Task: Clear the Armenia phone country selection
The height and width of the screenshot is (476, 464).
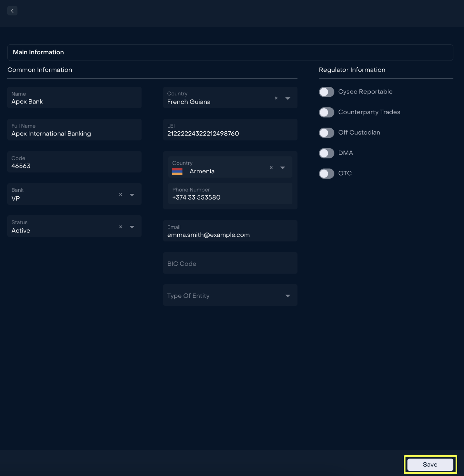Action: (271, 168)
